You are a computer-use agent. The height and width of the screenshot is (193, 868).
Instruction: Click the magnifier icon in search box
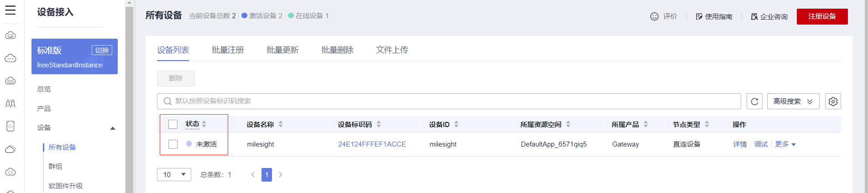point(167,101)
